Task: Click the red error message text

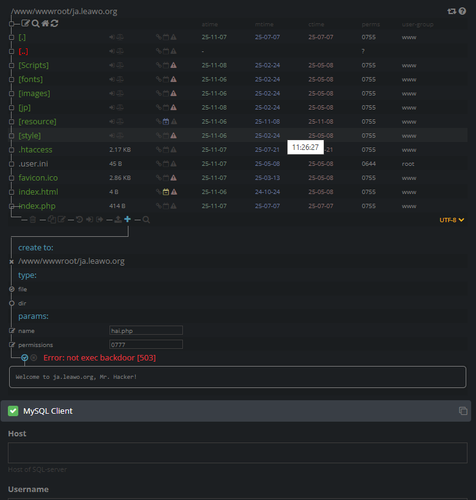Action: (x=100, y=358)
